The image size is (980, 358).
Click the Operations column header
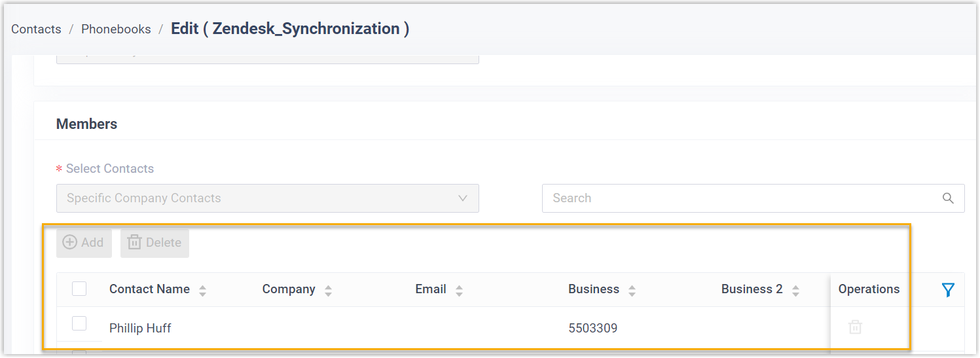[869, 289]
